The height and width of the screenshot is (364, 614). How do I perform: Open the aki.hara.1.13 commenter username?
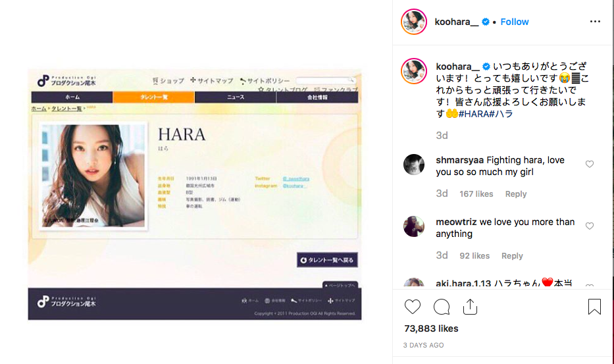[x=463, y=283]
